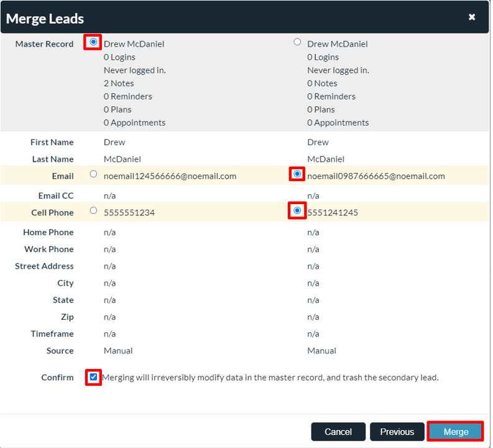Image resolution: width=493 pixels, height=448 pixels.
Task: Select the lead with 2 Notes as master record
Action: pos(93,42)
